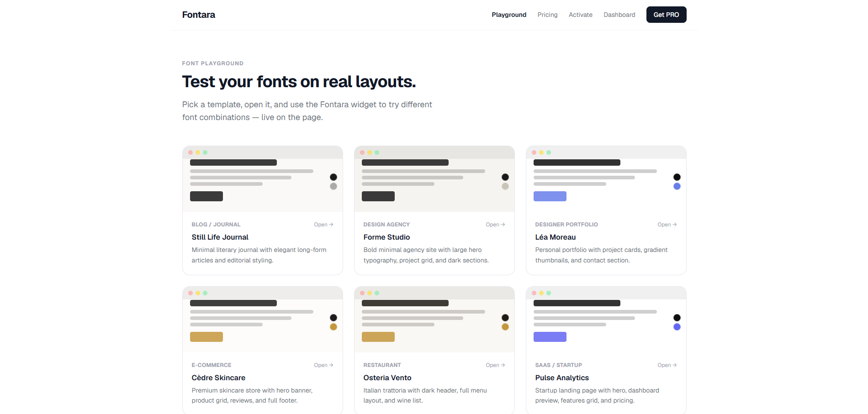The width and height of the screenshot is (868, 414).
Task: Click Open arrow on Osteria Vento card
Action: [x=495, y=365]
